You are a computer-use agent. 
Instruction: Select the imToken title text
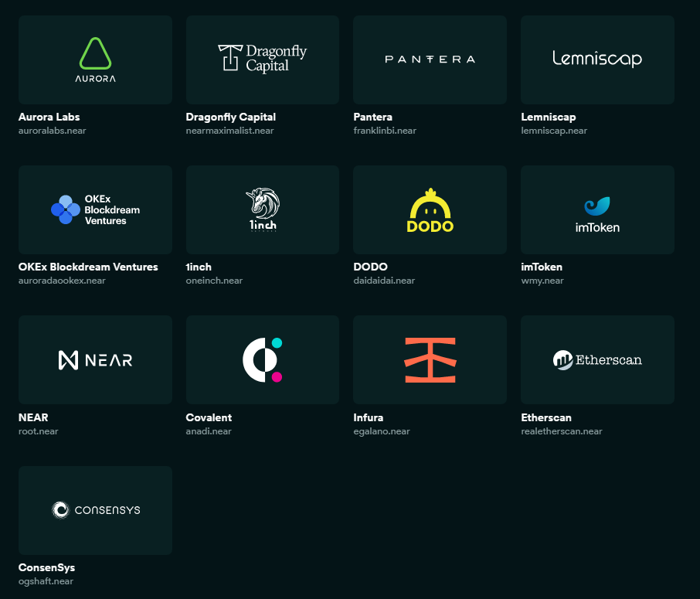(542, 267)
